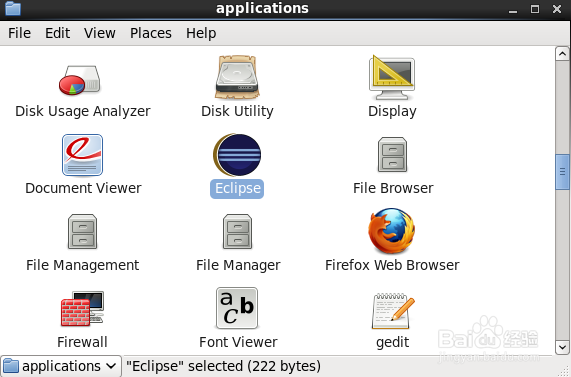Click the status text "Eclipse" selected (222 bytes)
This screenshot has width=571, height=377.
pos(223,366)
